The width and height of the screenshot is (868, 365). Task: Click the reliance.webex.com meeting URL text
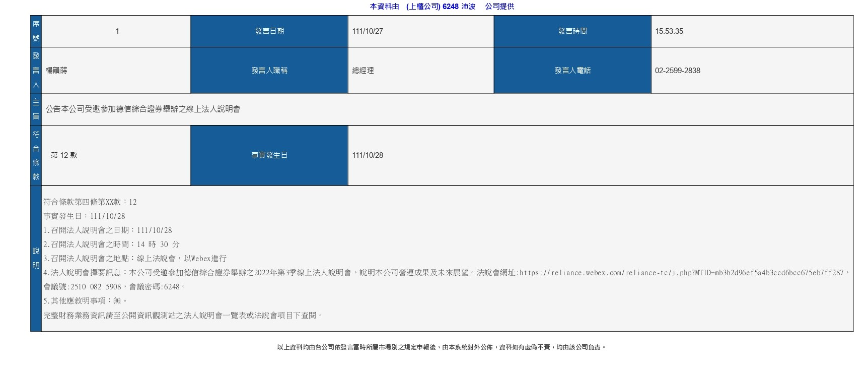tap(681, 273)
